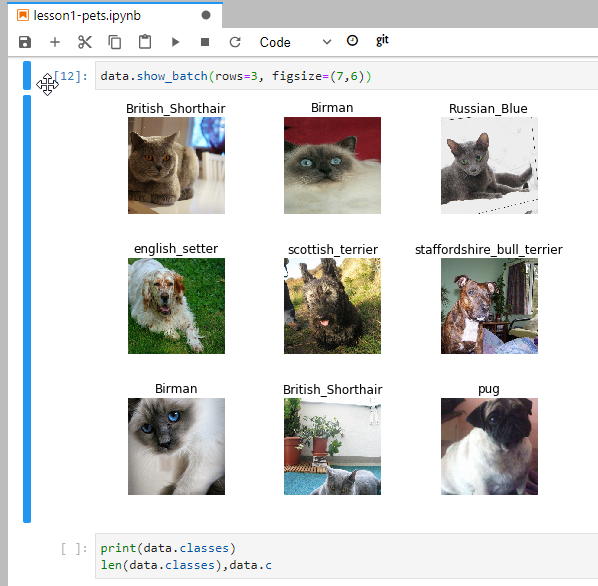Screen dimensions: 598x586
Task: Paste cell from clipboard
Action: click(145, 42)
